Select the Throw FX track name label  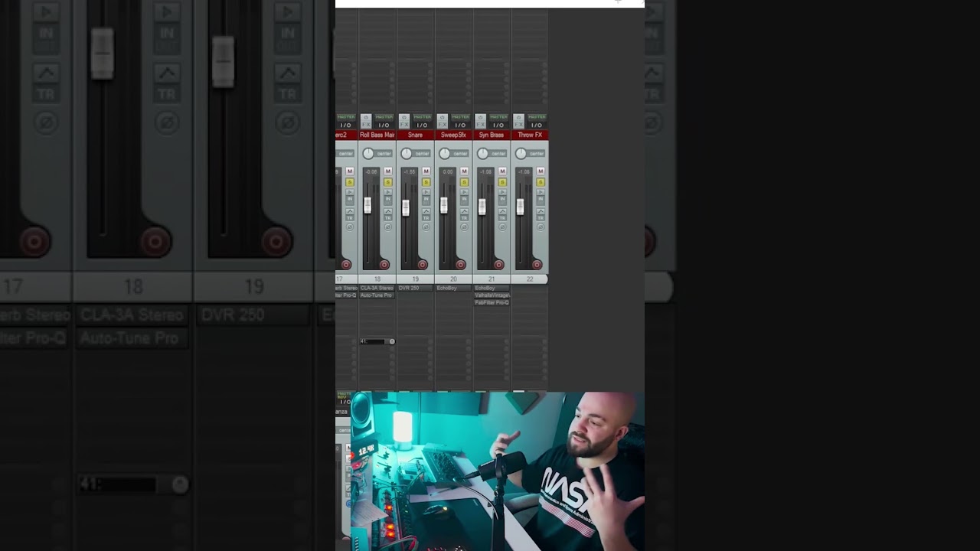[x=530, y=135]
